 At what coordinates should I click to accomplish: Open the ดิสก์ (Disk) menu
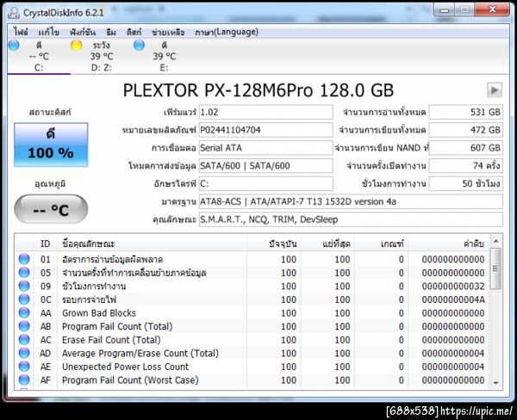pos(134,32)
